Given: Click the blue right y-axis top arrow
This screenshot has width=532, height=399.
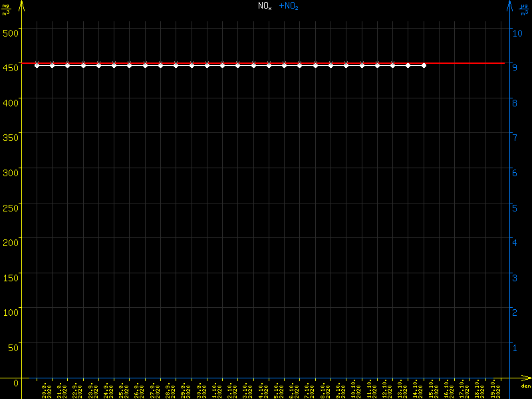Looking at the screenshot, I should (x=509, y=5).
